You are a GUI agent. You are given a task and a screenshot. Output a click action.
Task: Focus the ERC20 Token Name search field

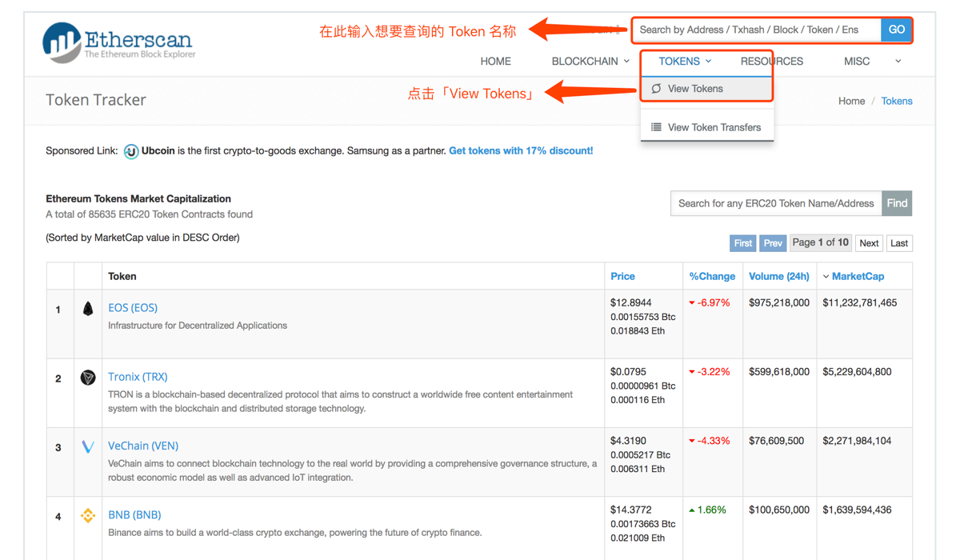(776, 203)
